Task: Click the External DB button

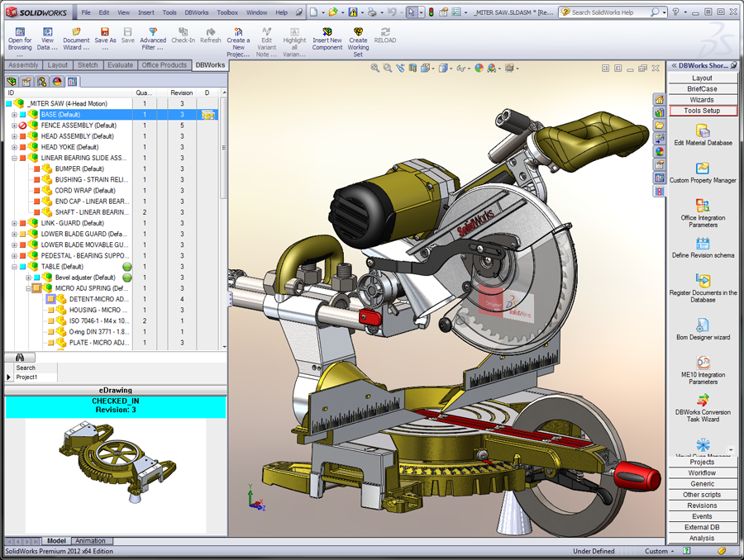Action: (x=703, y=527)
